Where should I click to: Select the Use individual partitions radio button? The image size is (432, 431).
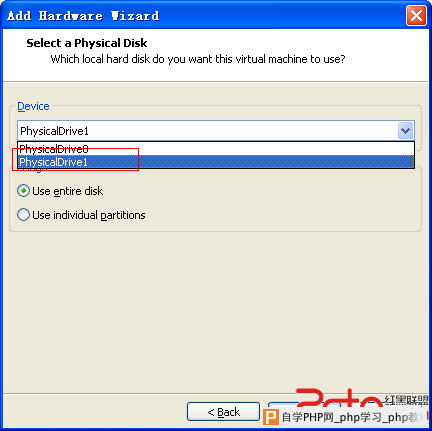coord(23,215)
